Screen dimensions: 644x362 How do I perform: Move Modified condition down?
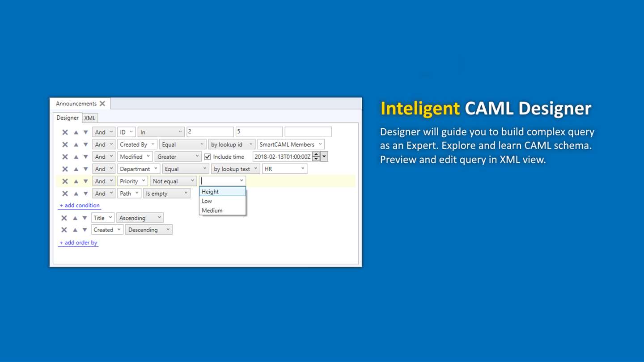[x=86, y=157]
